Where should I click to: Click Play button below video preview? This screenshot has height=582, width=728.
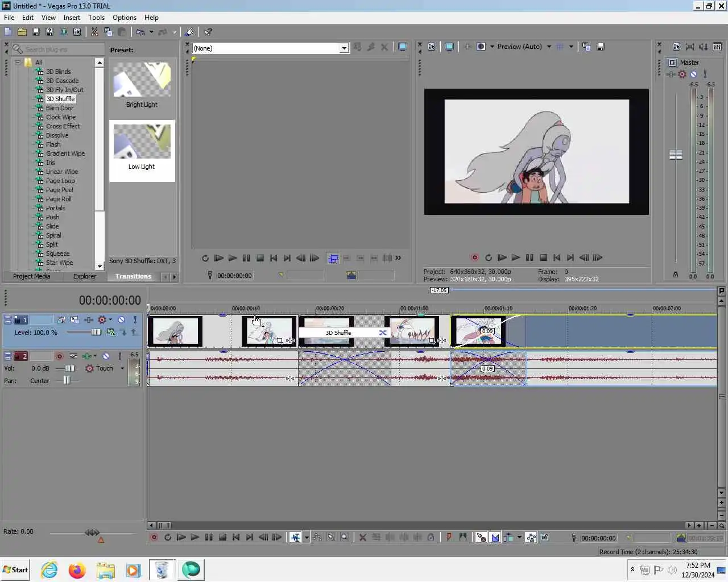[515, 257]
